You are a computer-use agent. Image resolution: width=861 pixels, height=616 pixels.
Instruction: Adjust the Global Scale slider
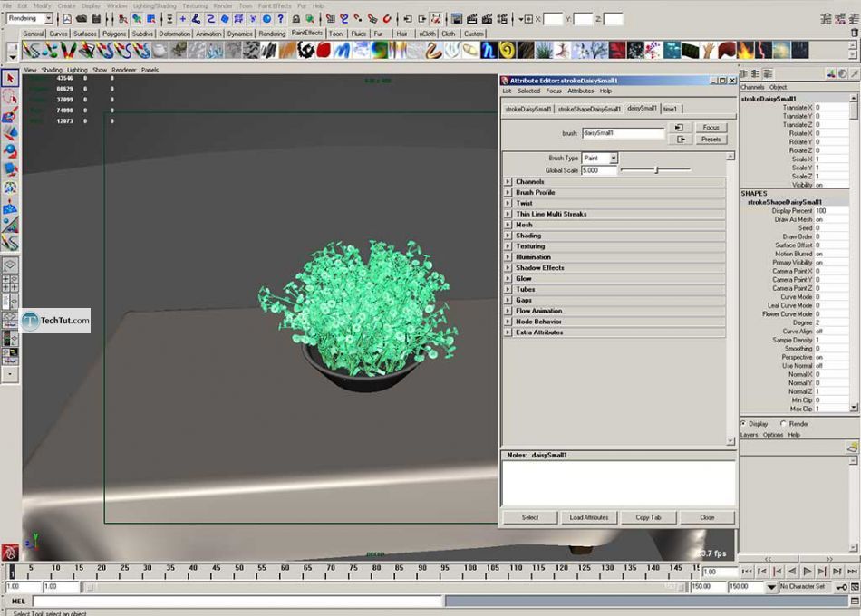pos(656,170)
